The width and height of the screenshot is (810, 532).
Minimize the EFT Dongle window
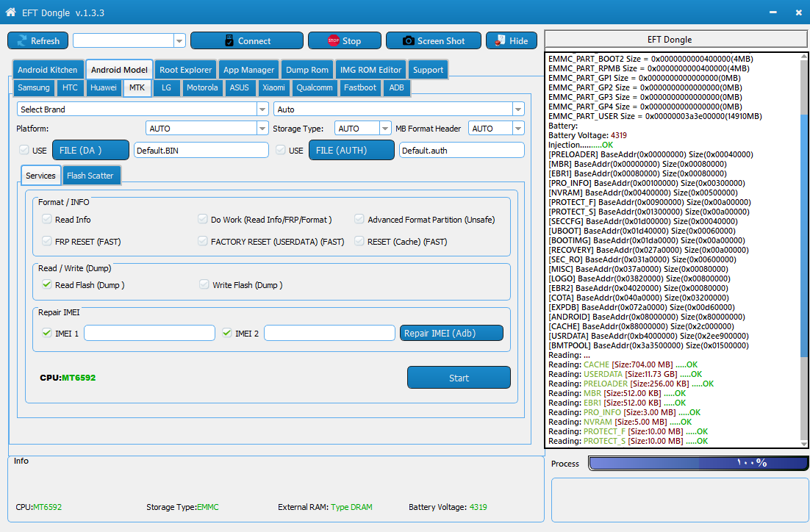[773, 12]
